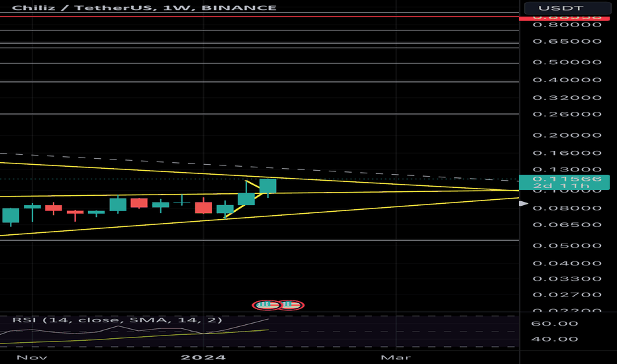Click the 0.04000 price scale label
The width and height of the screenshot is (617, 364).
click(x=567, y=263)
